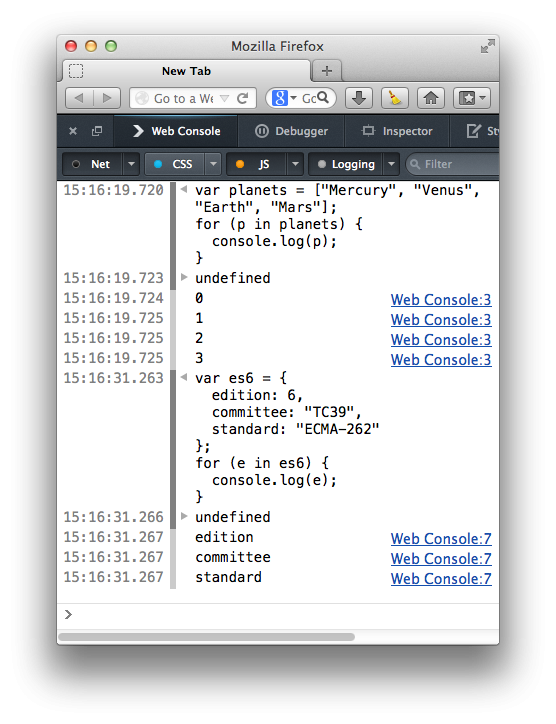Open the Google search engine dropdown
Image resolution: width=556 pixels, height=724 pixels.
click(283, 98)
